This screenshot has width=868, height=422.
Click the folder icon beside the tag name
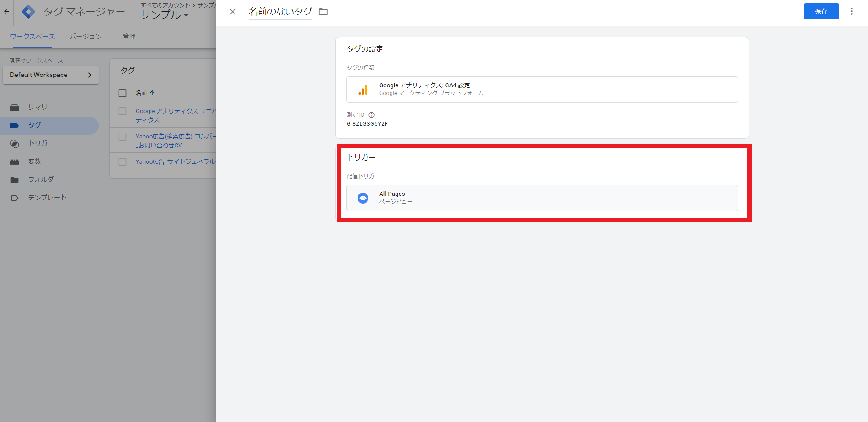tap(323, 12)
